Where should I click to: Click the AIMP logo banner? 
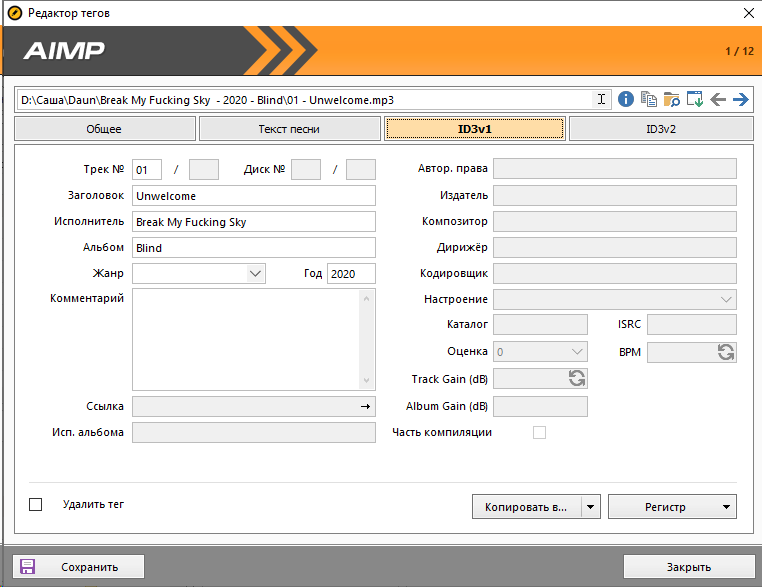pos(64,51)
